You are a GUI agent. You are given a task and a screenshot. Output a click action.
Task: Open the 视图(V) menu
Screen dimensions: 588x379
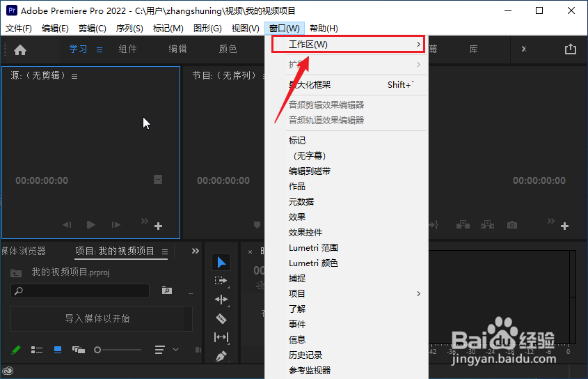tap(245, 28)
